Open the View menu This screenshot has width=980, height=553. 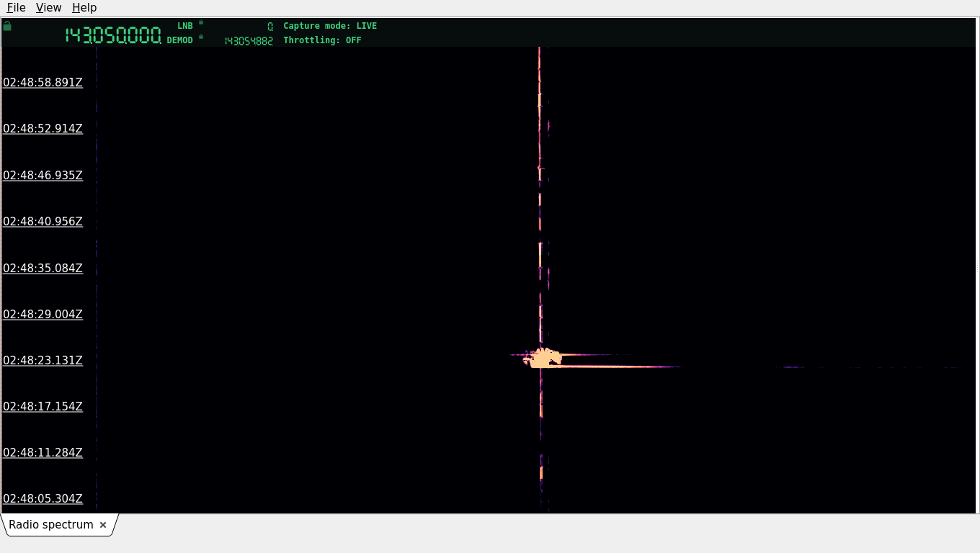[x=48, y=7]
